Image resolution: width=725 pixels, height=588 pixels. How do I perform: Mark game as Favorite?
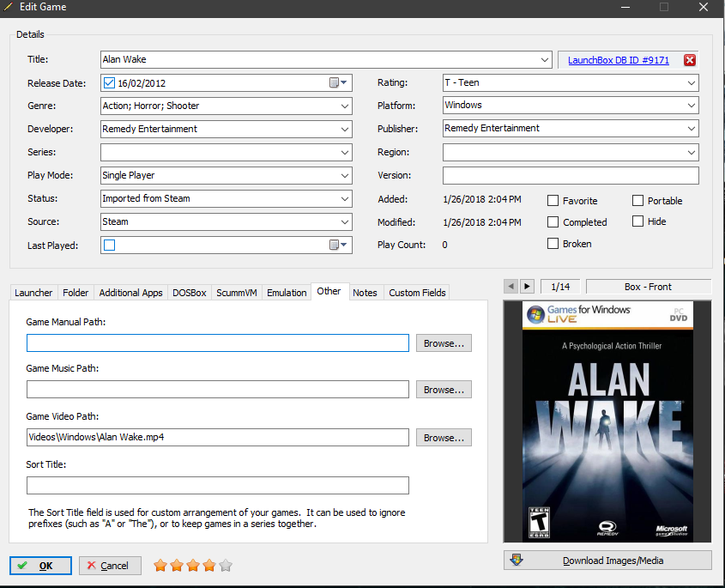(x=553, y=200)
